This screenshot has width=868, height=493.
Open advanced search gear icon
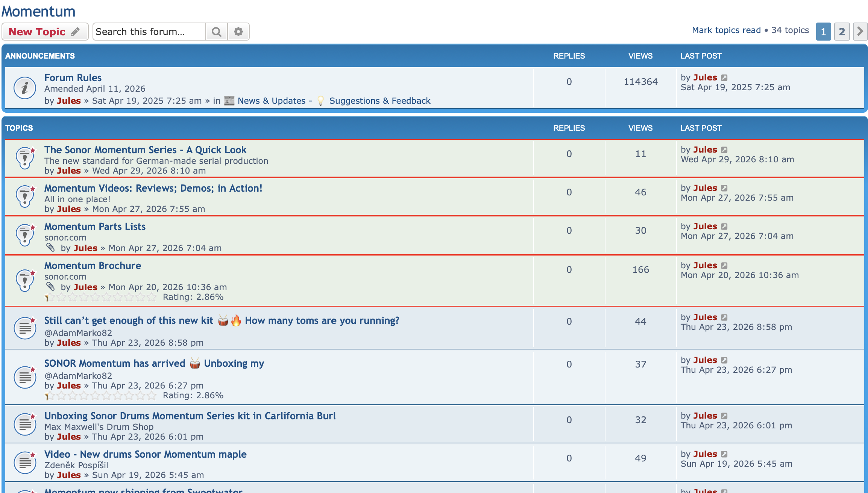[238, 32]
